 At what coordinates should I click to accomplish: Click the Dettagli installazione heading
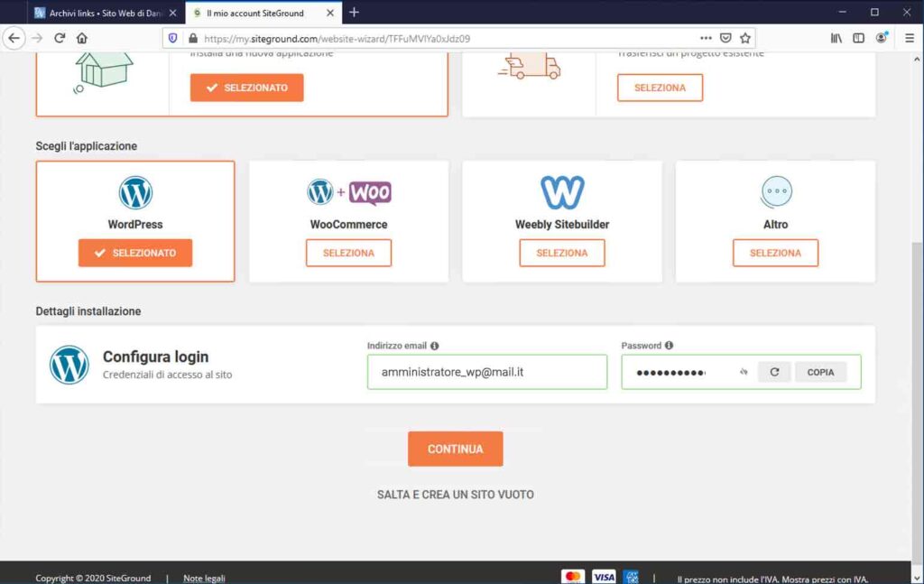(x=88, y=311)
